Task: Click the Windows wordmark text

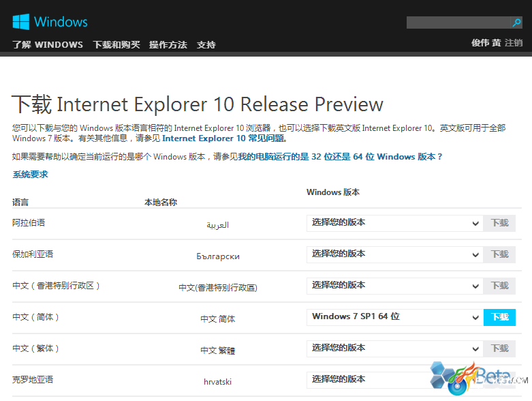Action: 61,22
